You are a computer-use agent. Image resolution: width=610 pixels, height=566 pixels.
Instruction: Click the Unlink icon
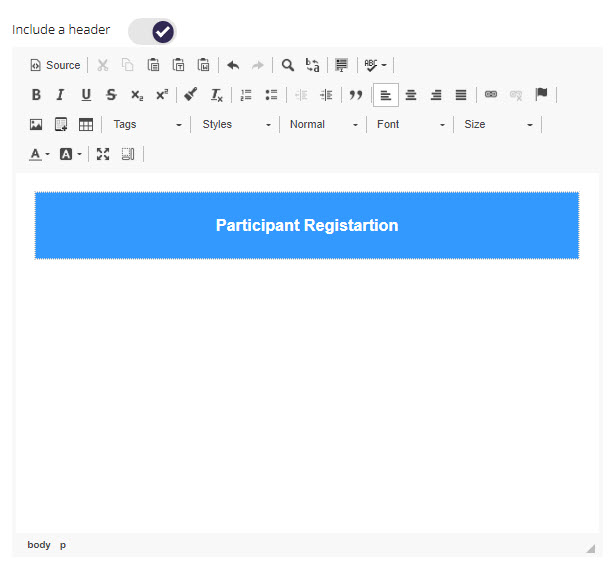pyautogui.click(x=516, y=95)
